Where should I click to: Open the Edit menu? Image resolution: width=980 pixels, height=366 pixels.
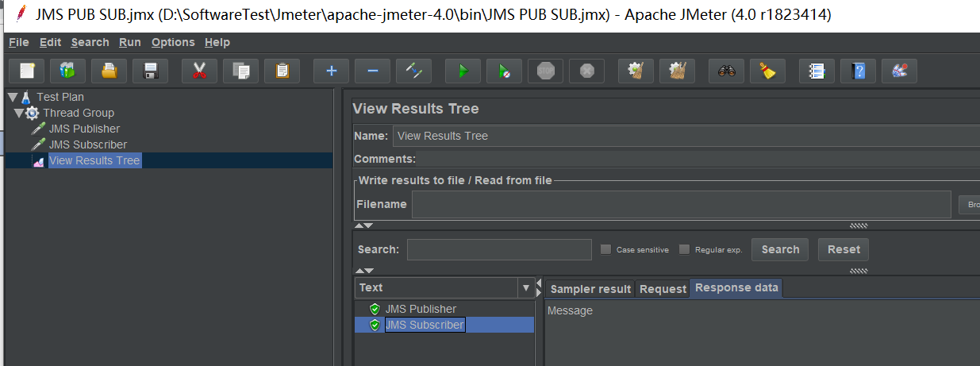tap(50, 42)
